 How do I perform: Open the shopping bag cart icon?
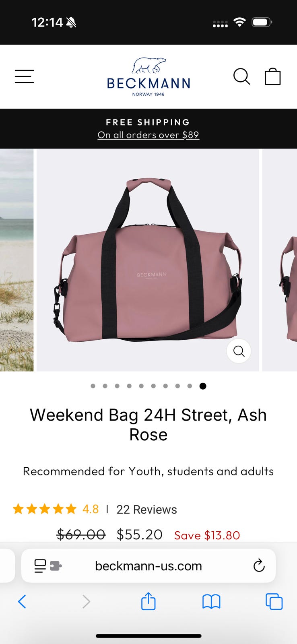[x=272, y=76]
